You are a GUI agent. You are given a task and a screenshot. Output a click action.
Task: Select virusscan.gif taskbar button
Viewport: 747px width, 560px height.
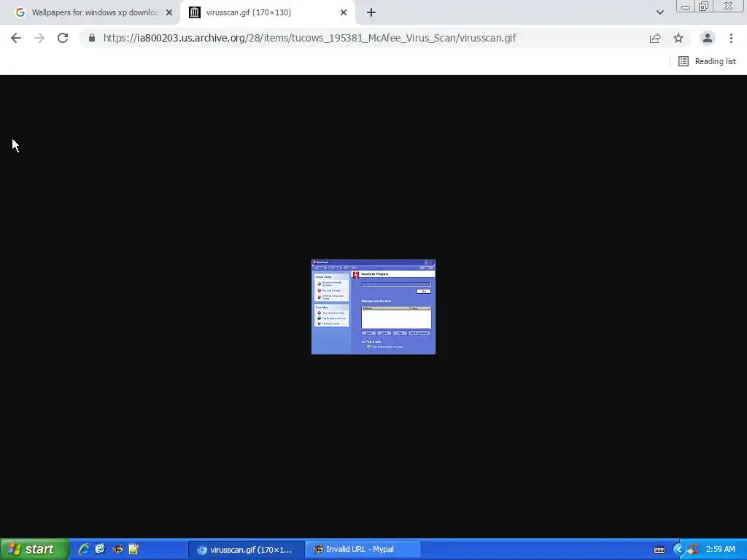(246, 550)
